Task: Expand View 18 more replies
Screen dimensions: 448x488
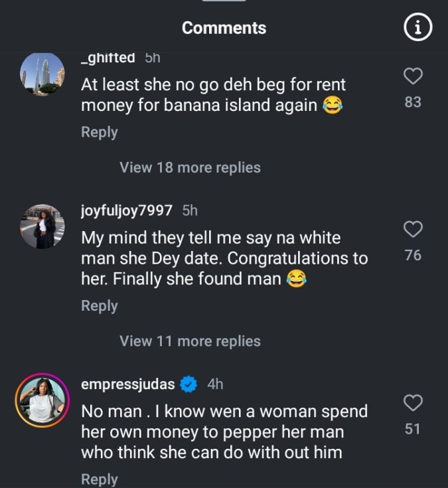Action: pos(190,167)
